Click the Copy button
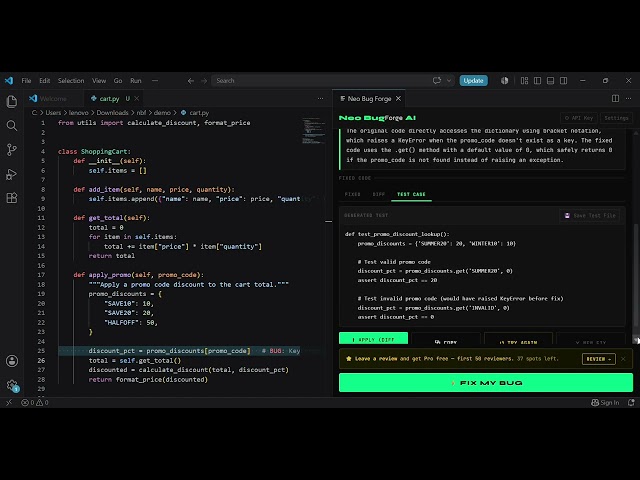The image size is (640, 480). click(x=446, y=339)
